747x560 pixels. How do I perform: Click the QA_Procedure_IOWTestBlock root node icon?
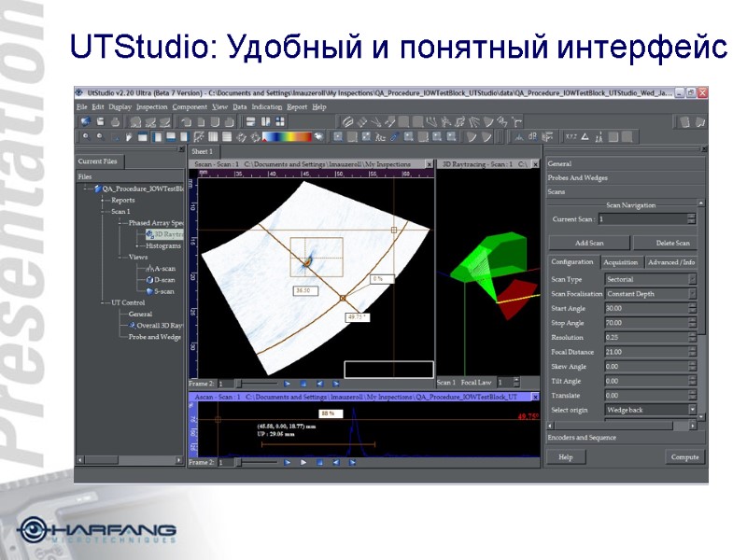tap(96, 188)
